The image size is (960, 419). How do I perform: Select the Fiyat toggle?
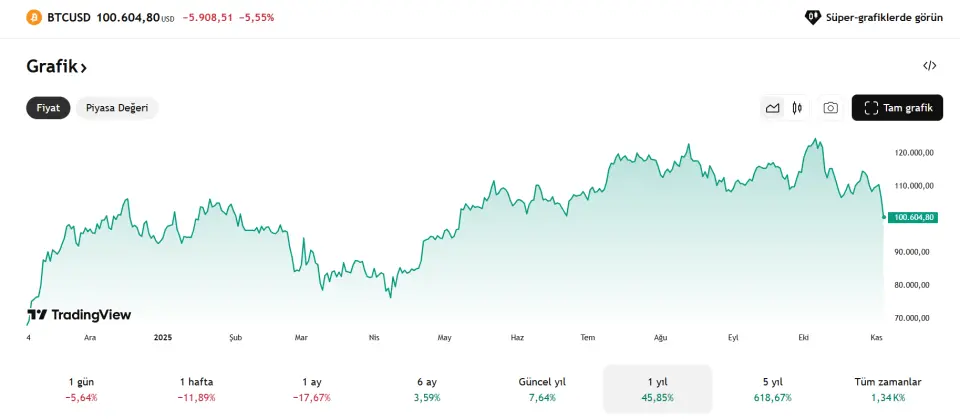[x=48, y=108]
